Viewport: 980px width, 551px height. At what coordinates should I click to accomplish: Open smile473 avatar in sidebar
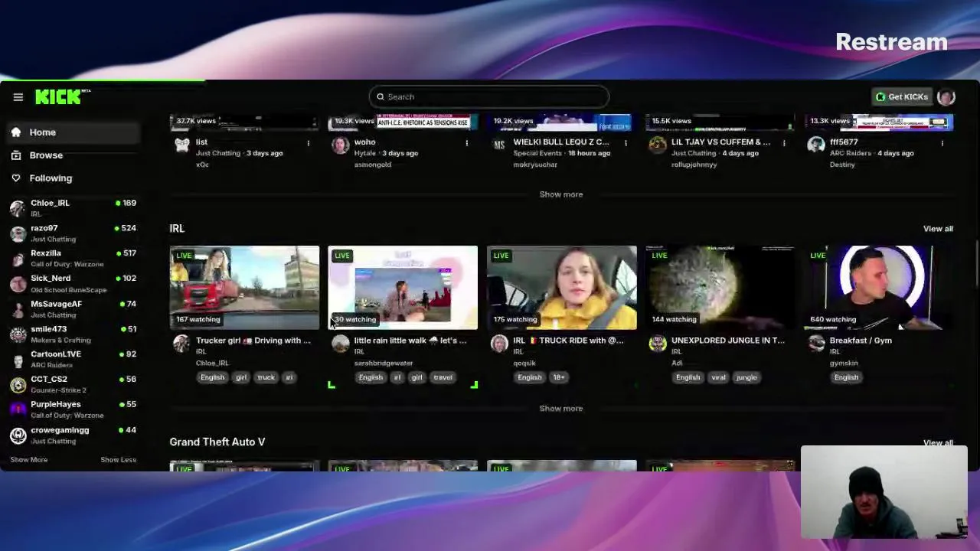18,334
